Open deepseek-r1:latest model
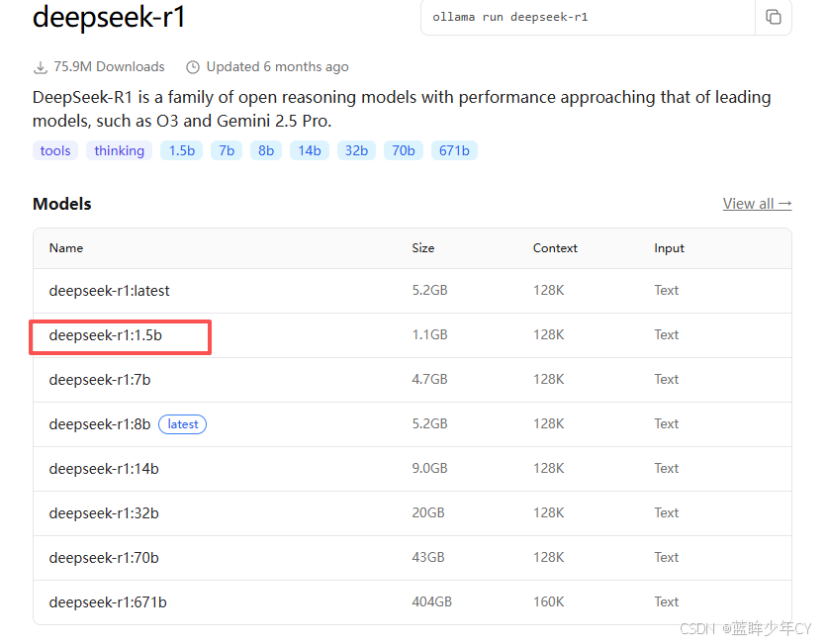This screenshot has width=825, height=644. click(x=110, y=291)
